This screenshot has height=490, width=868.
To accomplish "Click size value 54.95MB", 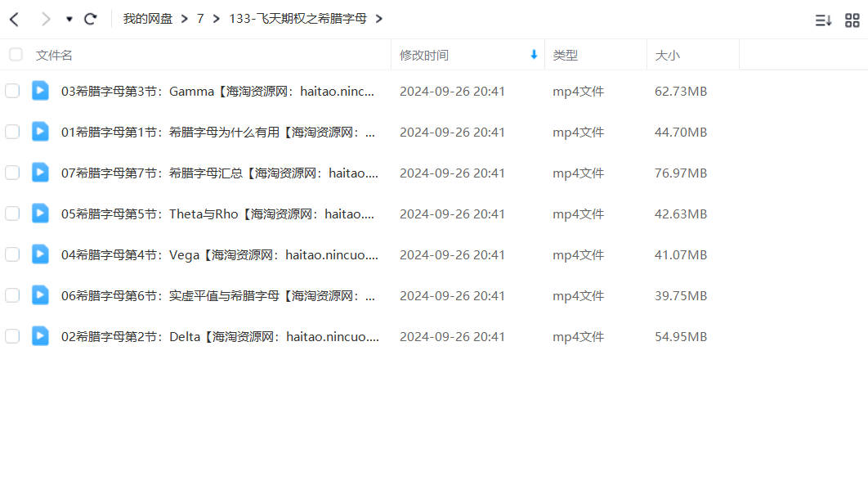I will click(x=681, y=337).
